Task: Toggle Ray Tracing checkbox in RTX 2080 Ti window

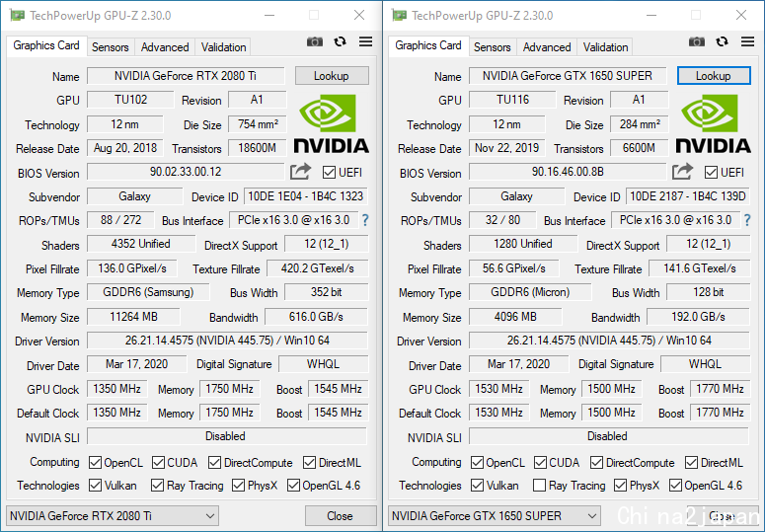Action: [157, 486]
